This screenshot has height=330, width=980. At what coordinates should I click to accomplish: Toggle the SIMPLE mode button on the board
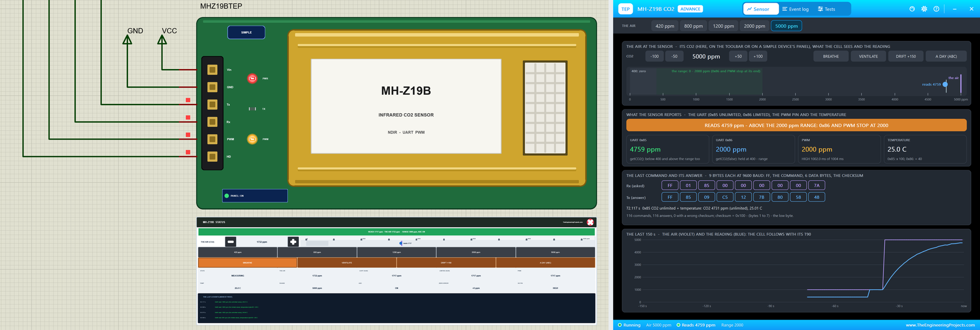247,33
